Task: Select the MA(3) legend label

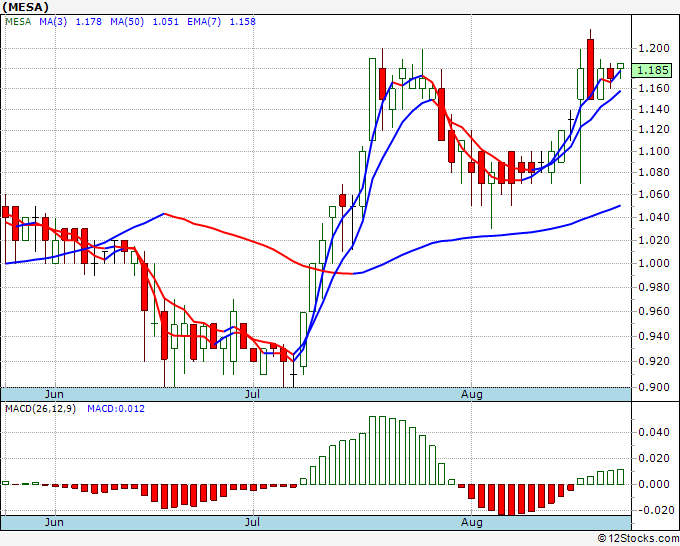Action: 53,22
